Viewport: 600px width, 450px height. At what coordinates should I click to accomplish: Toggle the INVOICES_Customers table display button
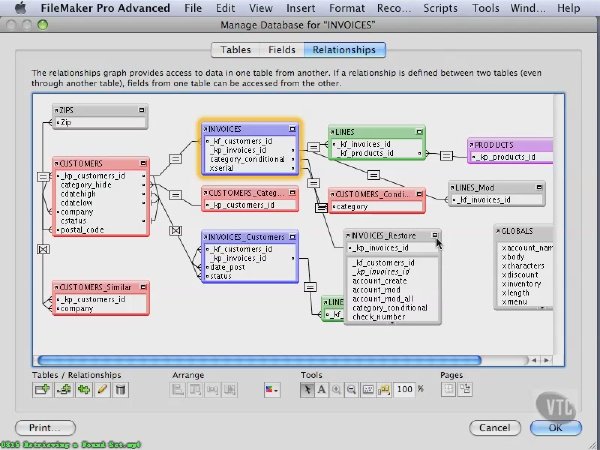pyautogui.click(x=292, y=237)
